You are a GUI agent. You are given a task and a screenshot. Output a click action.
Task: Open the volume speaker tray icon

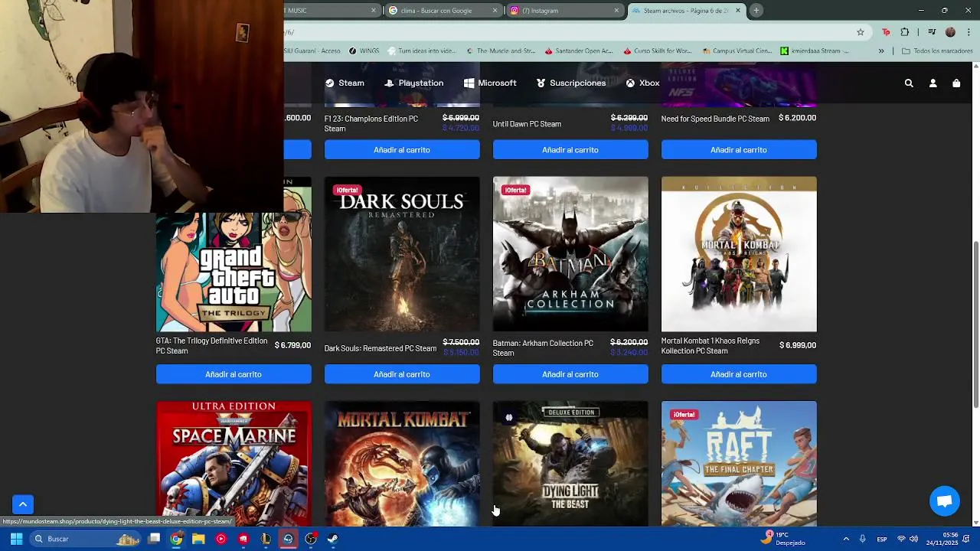913,539
